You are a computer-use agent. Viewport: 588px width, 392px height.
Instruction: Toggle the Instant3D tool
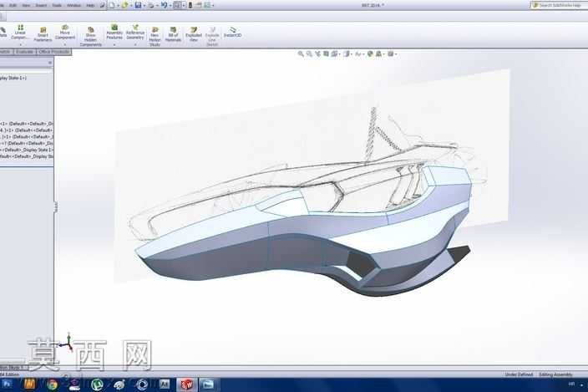(232, 33)
